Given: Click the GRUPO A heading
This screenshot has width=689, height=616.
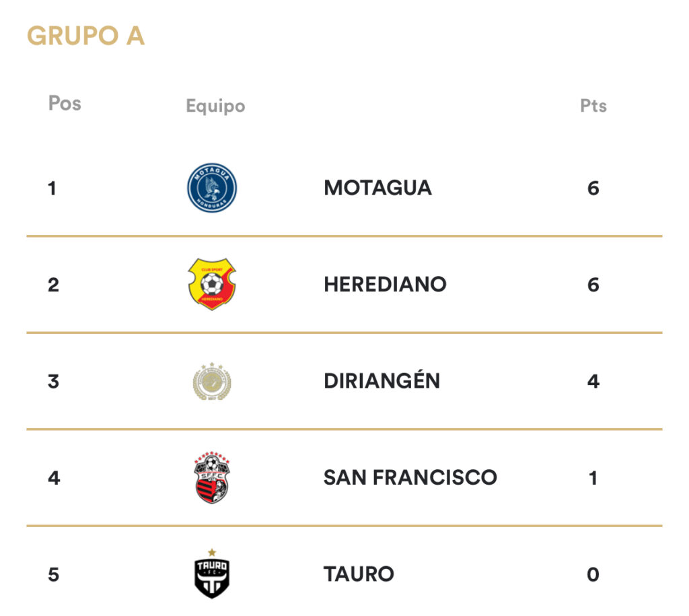Looking at the screenshot, I should [x=85, y=36].
